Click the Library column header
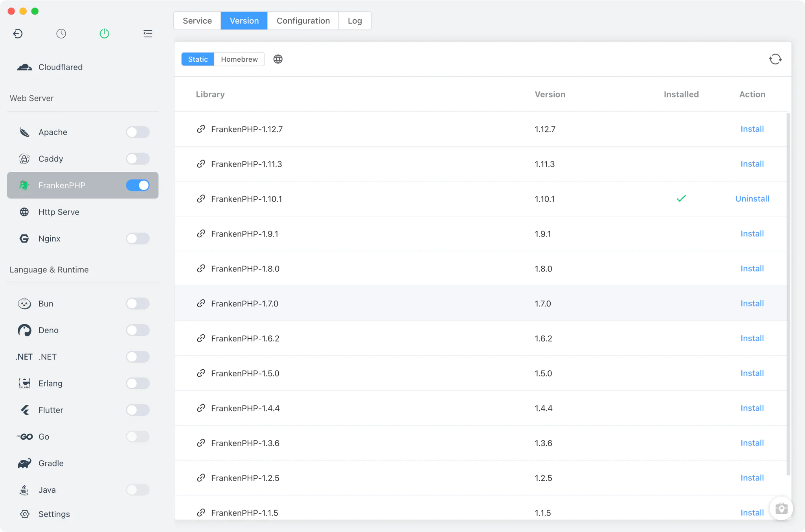The height and width of the screenshot is (532, 805). point(210,94)
